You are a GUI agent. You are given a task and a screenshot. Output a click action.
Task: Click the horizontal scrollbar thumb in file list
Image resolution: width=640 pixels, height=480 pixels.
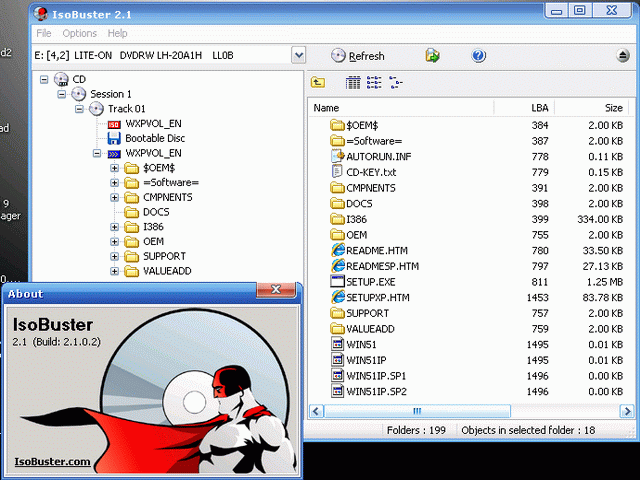pos(417,411)
